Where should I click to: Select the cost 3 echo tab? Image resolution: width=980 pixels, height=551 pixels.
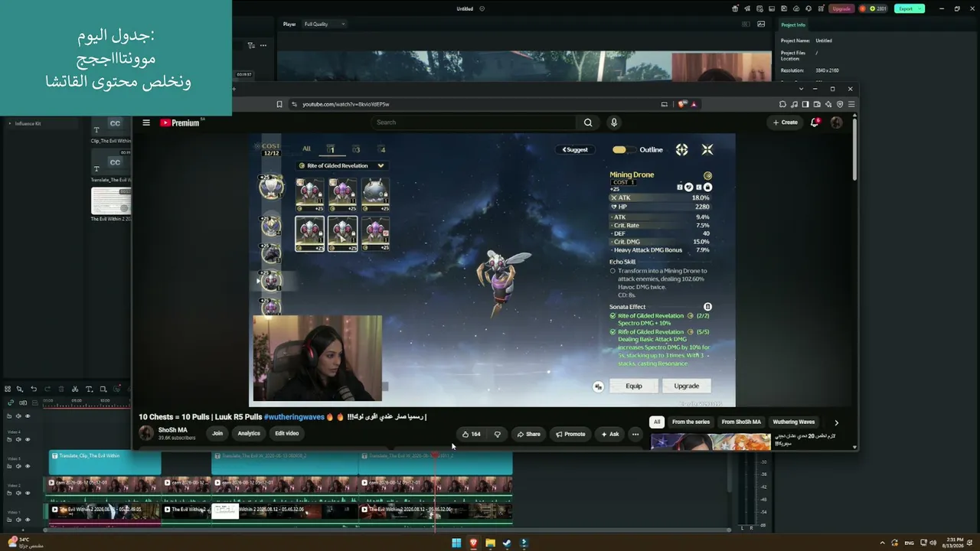point(356,149)
